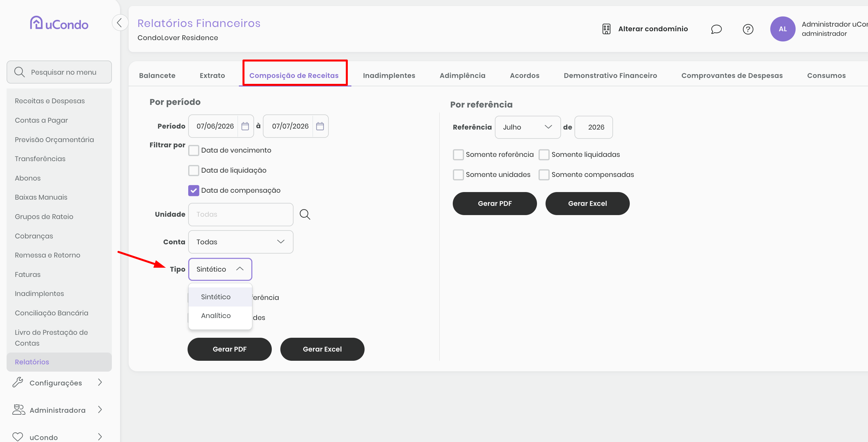
Task: Uncheck Data de compensação filter
Action: pyautogui.click(x=193, y=190)
